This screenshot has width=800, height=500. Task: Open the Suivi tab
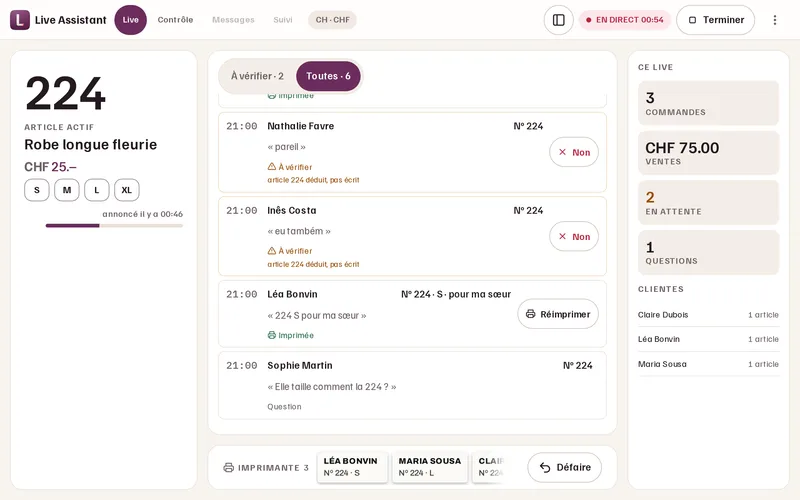[283, 20]
